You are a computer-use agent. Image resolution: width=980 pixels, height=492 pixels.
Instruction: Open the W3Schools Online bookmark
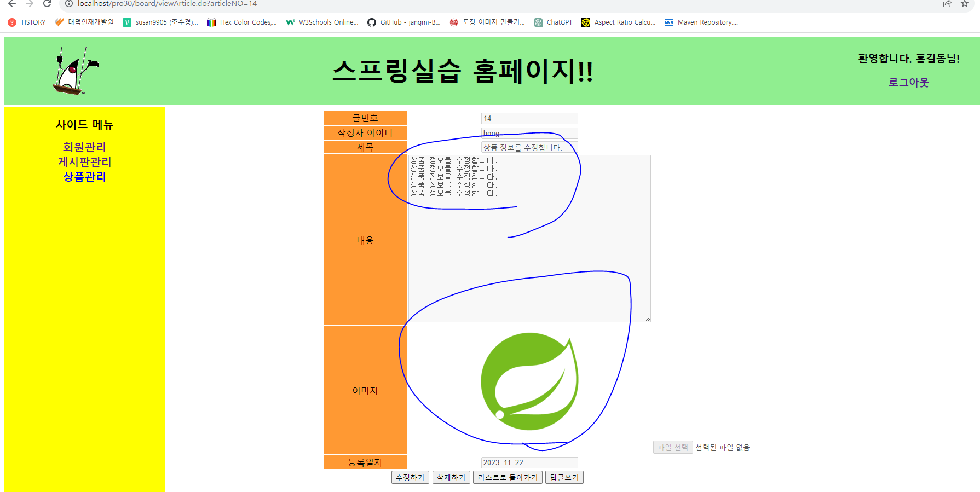point(322,22)
